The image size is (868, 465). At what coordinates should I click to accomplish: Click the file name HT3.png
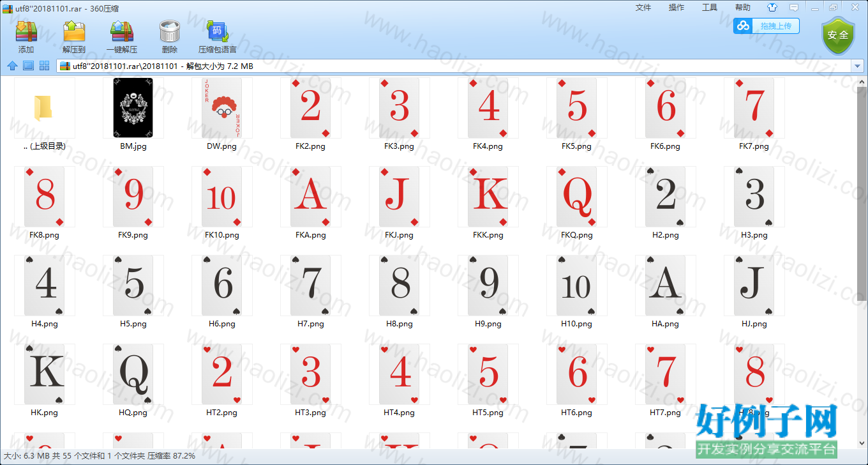pyautogui.click(x=310, y=413)
